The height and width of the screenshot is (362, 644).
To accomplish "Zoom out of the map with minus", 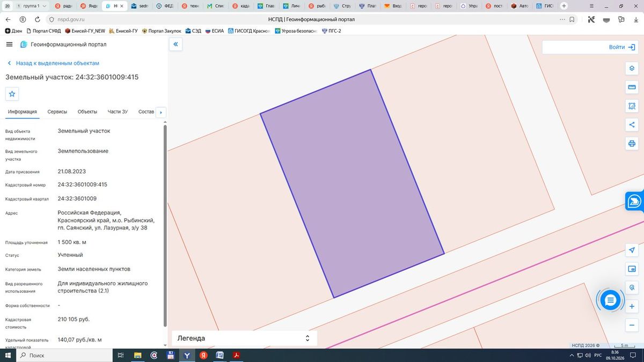I will (x=632, y=325).
